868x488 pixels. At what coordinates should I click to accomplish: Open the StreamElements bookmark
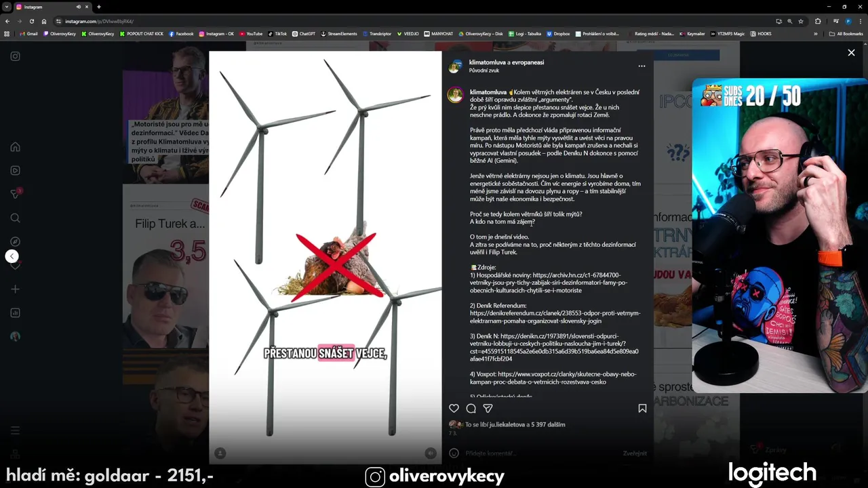339,33
